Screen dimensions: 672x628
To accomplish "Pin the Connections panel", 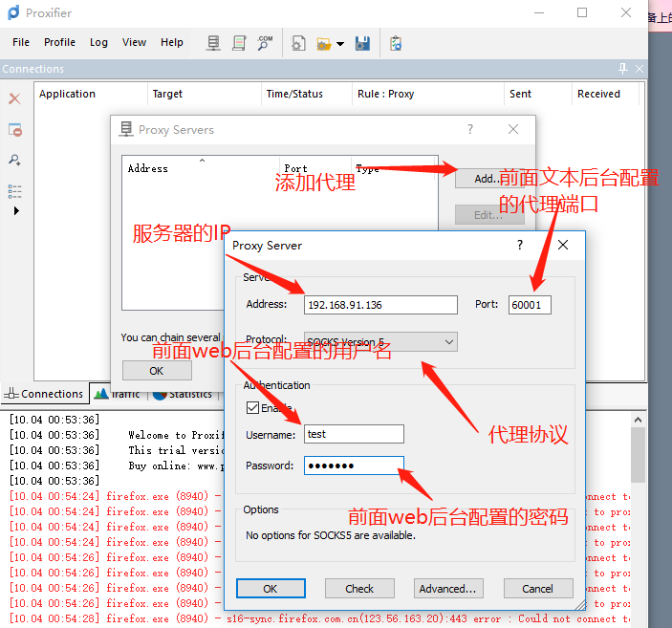I will point(622,69).
